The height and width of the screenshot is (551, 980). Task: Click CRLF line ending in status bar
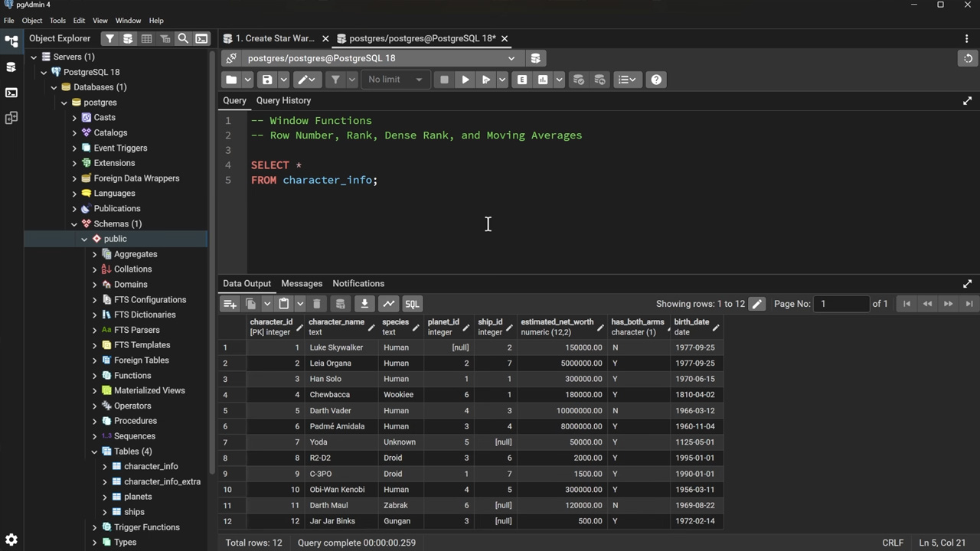[893, 543]
